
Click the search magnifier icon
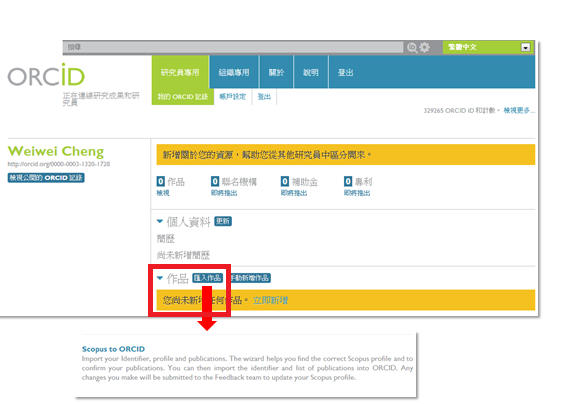click(x=412, y=47)
